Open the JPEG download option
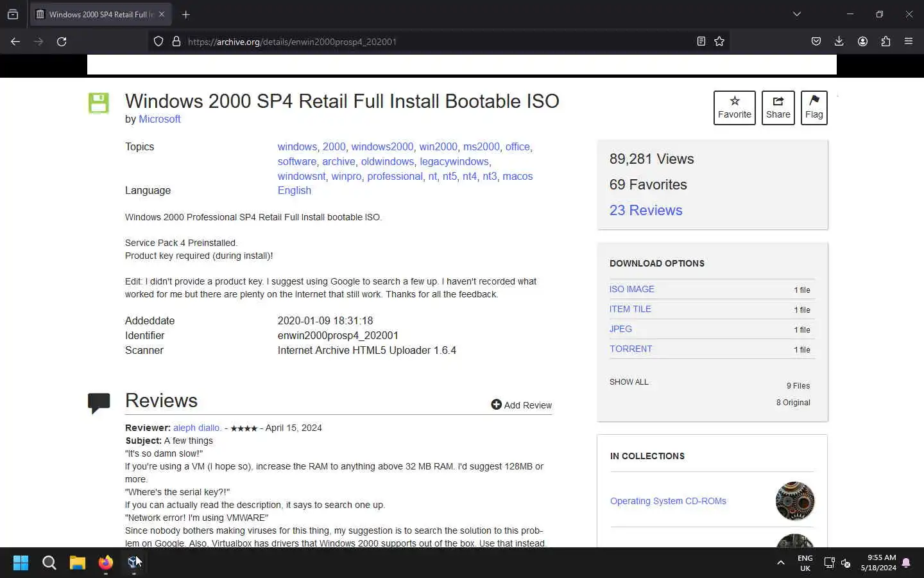This screenshot has height=578, width=924. (x=620, y=329)
